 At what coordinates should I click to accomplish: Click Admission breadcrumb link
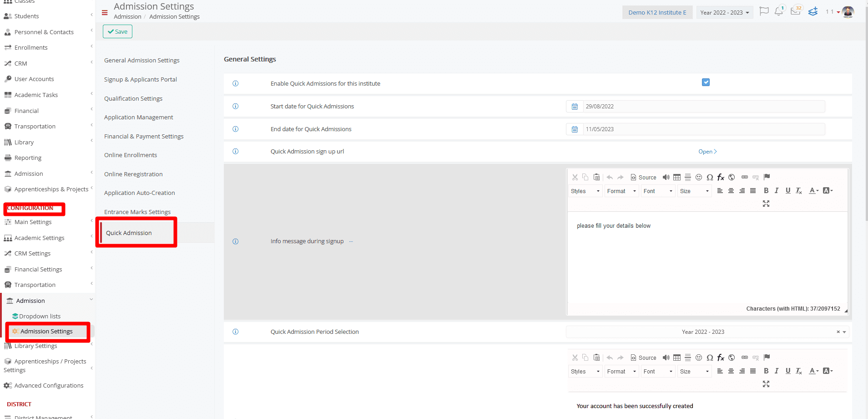pyautogui.click(x=127, y=16)
